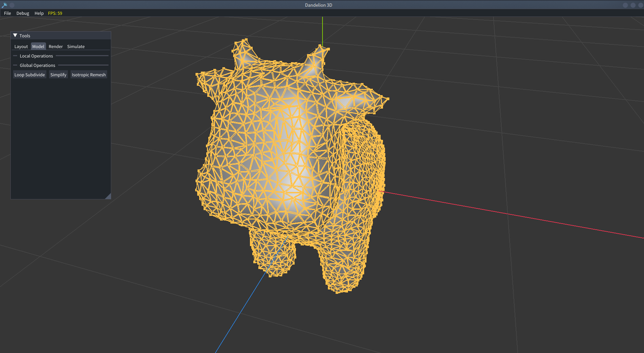Click the Dandelion app icon in title bar
Viewport: 644px width, 353px height.
[4, 5]
